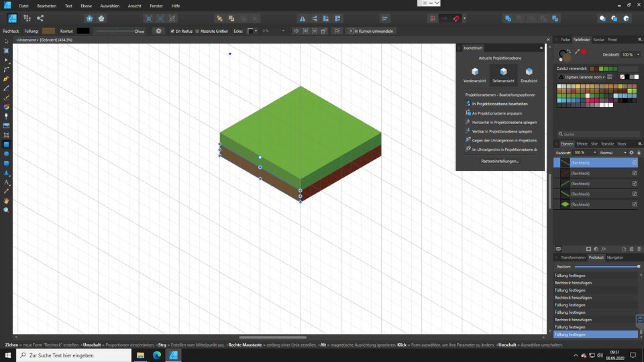
Task: Select the Rounded Rectangle tool
Action: point(6,164)
